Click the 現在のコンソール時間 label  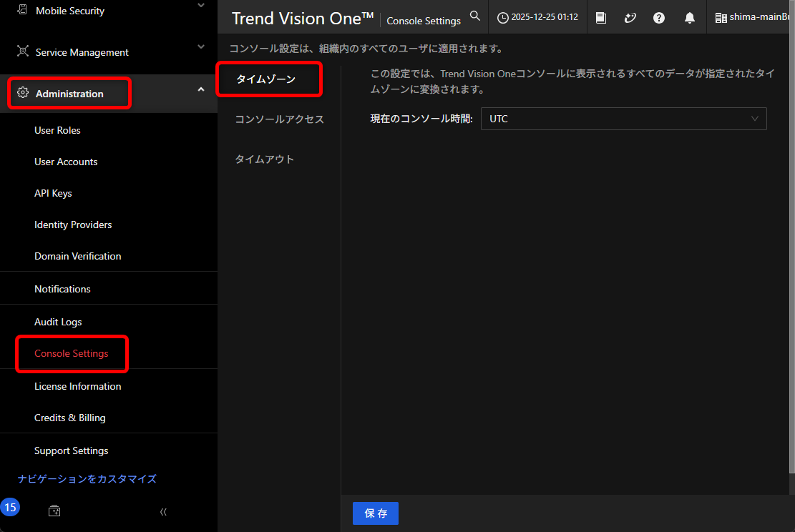(421, 119)
